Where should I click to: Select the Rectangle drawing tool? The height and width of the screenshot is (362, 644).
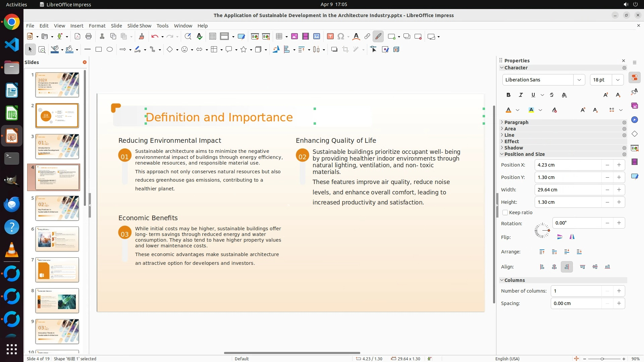[98, 50]
